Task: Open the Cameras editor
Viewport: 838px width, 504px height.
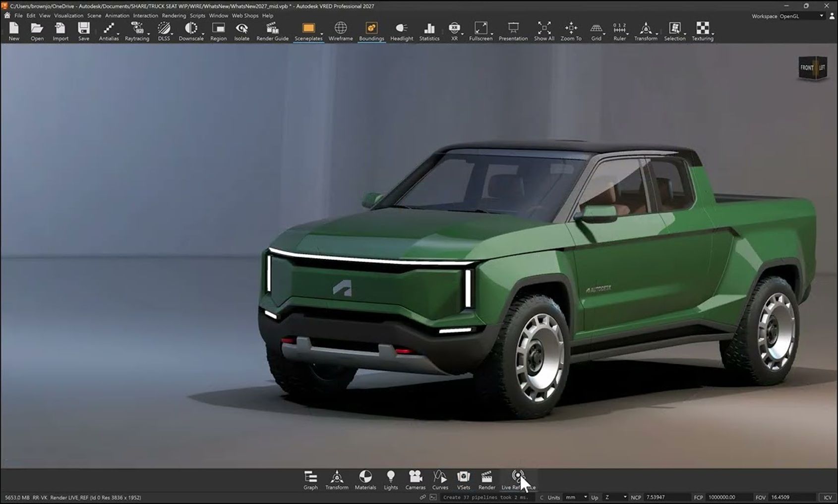Action: coord(416,480)
